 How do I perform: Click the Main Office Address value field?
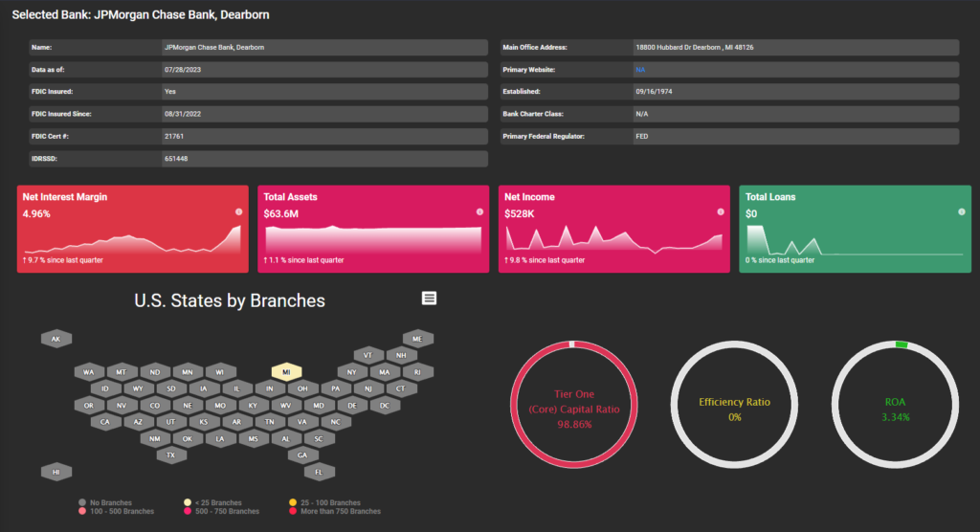point(794,48)
